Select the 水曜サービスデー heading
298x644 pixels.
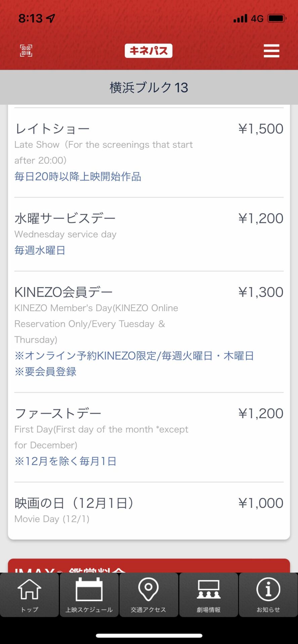pyautogui.click(x=65, y=218)
